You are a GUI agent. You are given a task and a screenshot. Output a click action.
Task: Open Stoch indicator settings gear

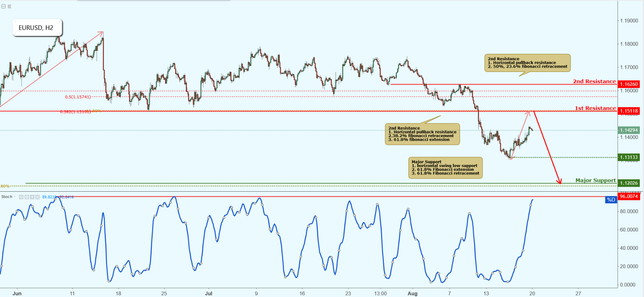(x=27, y=197)
